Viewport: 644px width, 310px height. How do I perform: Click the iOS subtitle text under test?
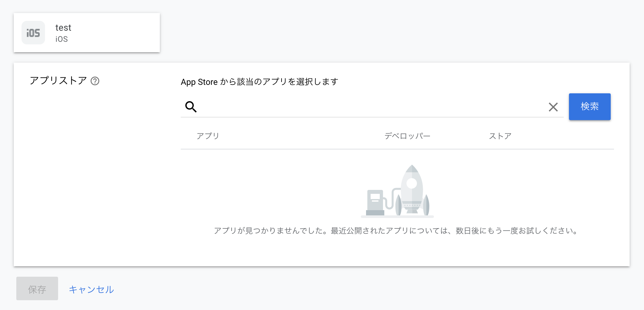62,39
